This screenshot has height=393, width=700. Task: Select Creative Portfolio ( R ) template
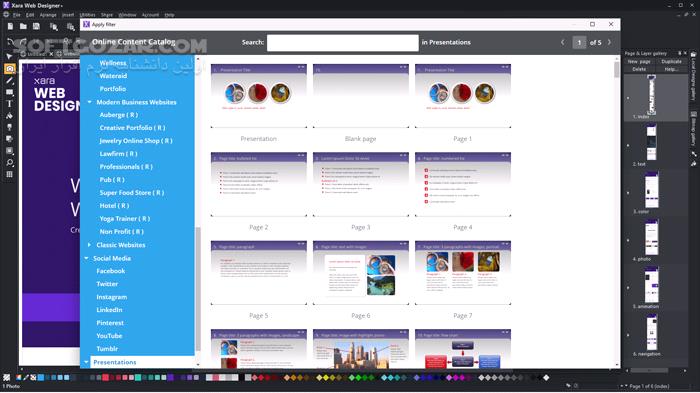click(132, 128)
